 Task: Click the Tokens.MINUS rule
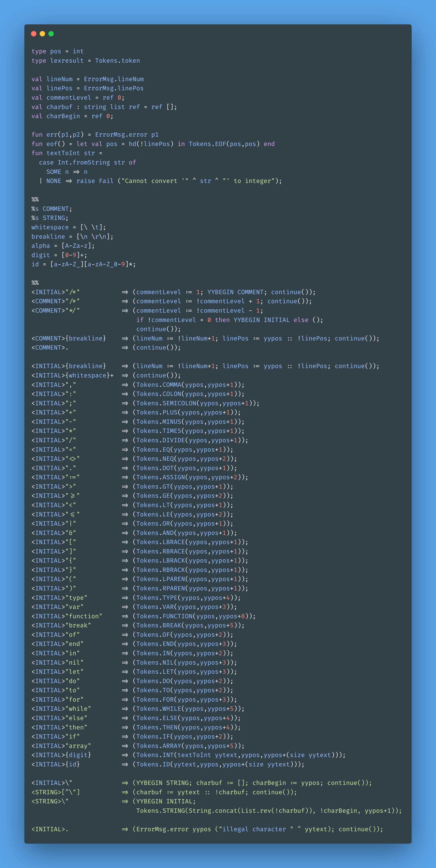click(138, 422)
